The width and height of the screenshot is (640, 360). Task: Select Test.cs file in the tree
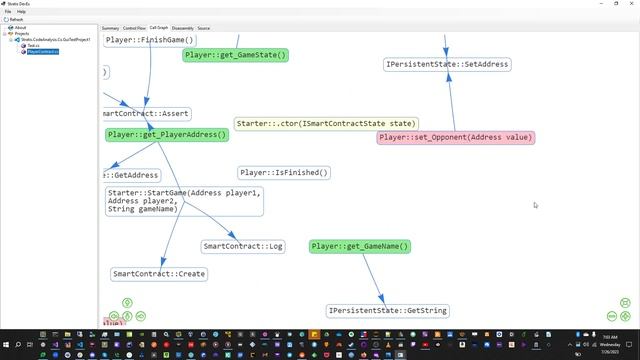pos(33,46)
